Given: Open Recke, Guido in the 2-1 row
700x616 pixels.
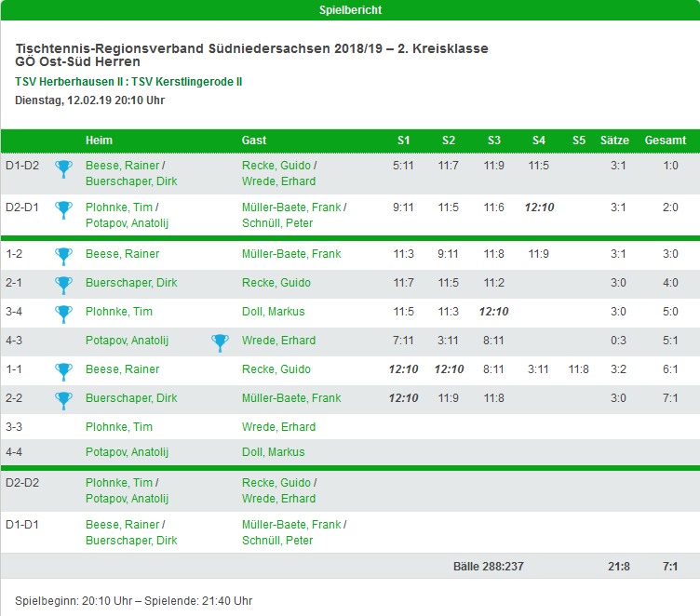Looking at the screenshot, I should point(276,283).
